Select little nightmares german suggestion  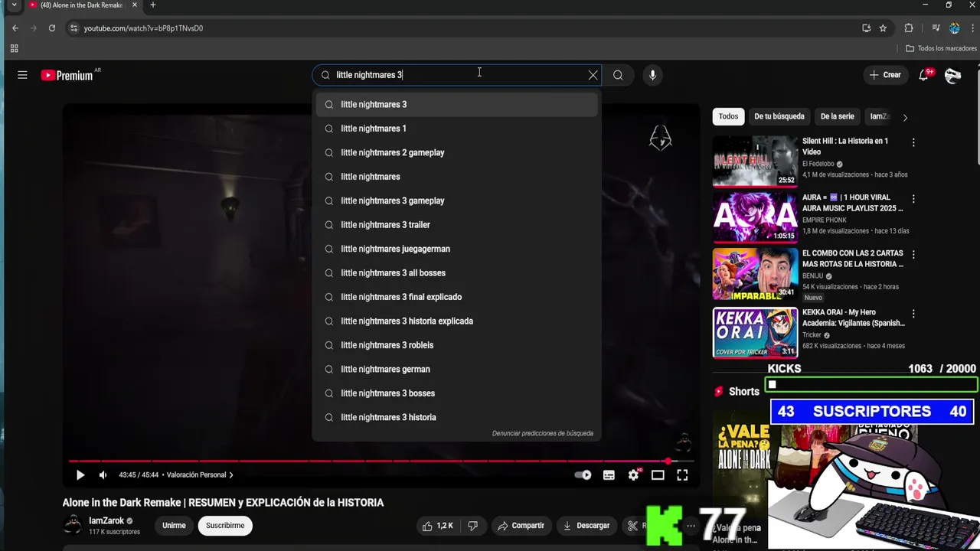456,369
